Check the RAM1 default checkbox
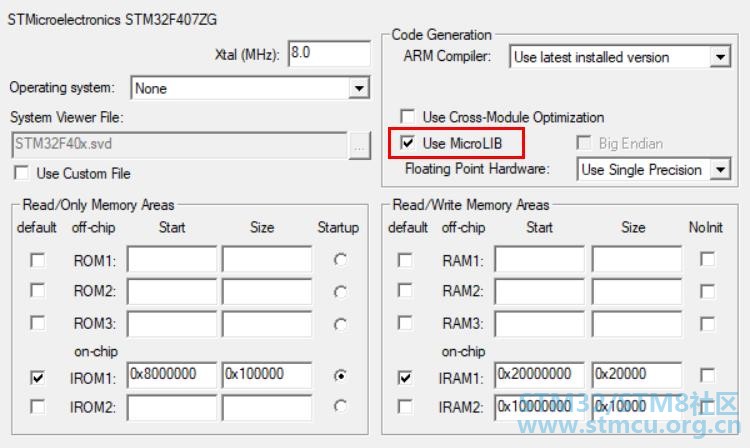750x448 pixels. tap(405, 261)
